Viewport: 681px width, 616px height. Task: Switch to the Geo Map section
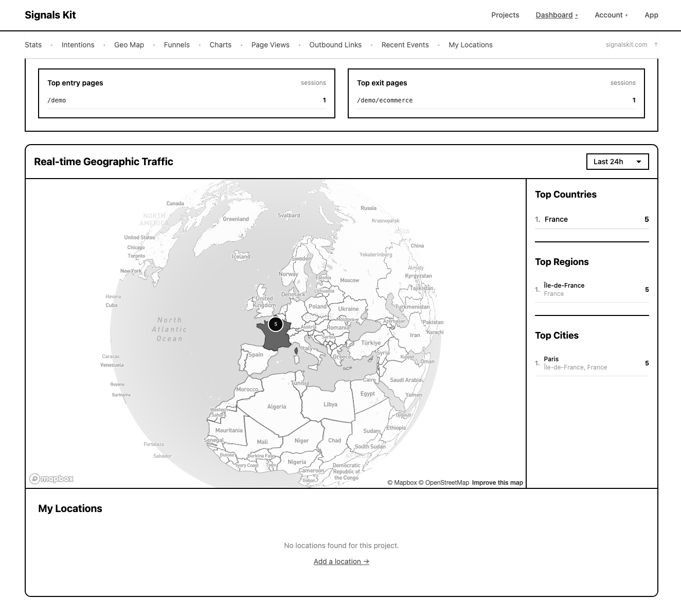point(129,45)
